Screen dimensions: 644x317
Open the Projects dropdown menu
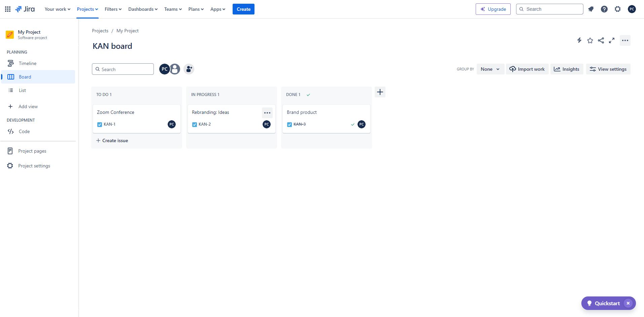[x=88, y=9]
